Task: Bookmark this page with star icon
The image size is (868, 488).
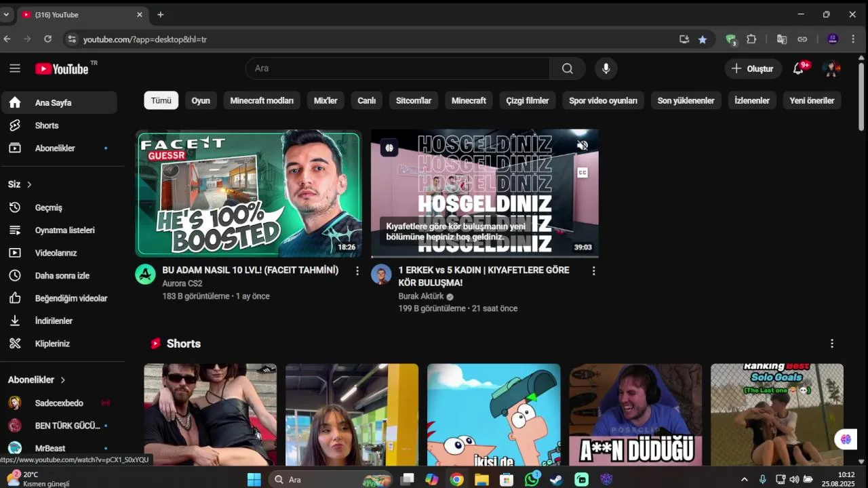Action: 703,39
